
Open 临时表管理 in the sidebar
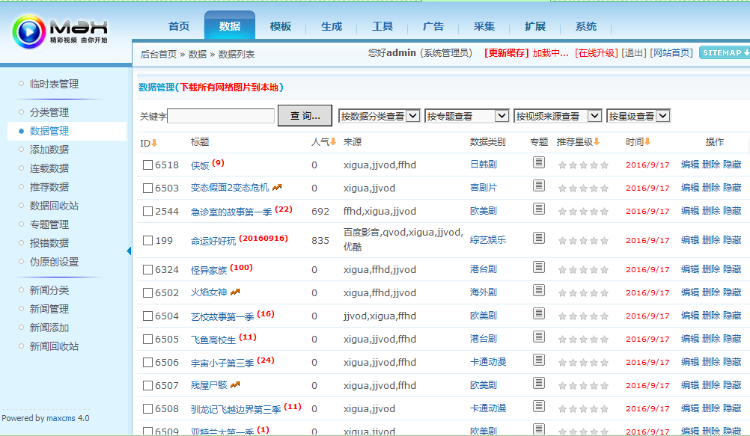pos(54,84)
